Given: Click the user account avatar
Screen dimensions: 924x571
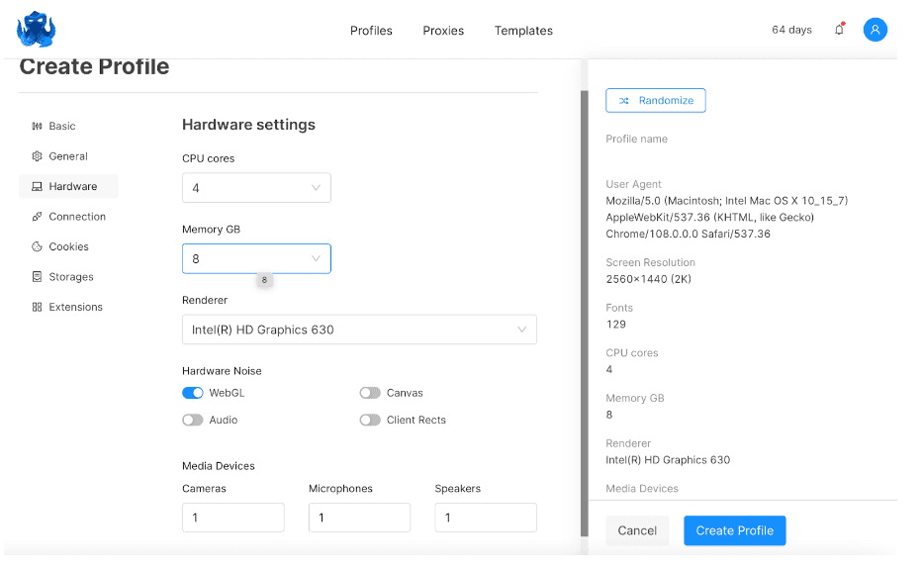Looking at the screenshot, I should (x=875, y=30).
